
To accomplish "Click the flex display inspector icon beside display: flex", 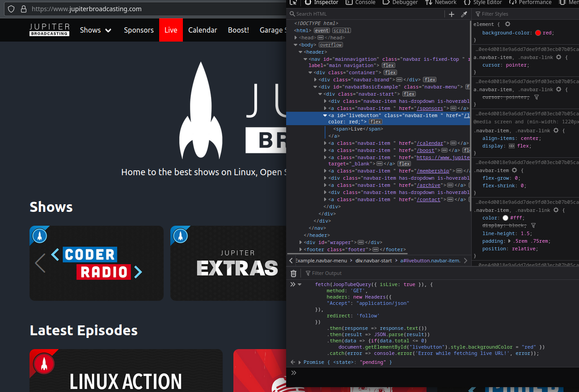I will pyautogui.click(x=512, y=146).
